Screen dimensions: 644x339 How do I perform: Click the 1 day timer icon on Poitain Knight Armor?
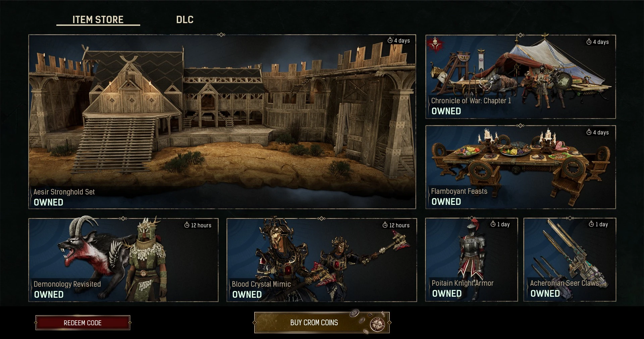[493, 224]
